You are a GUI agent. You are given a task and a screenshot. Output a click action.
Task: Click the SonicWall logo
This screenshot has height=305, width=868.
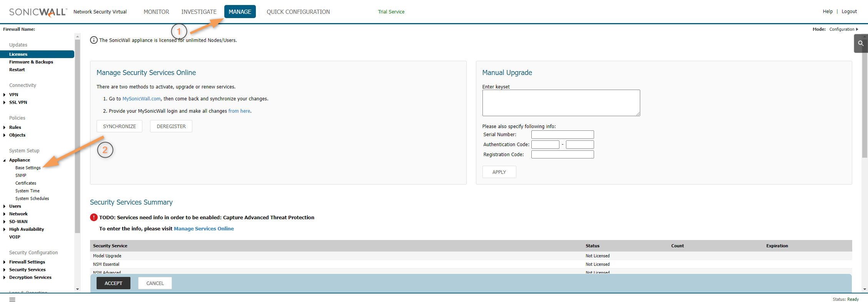click(x=38, y=12)
